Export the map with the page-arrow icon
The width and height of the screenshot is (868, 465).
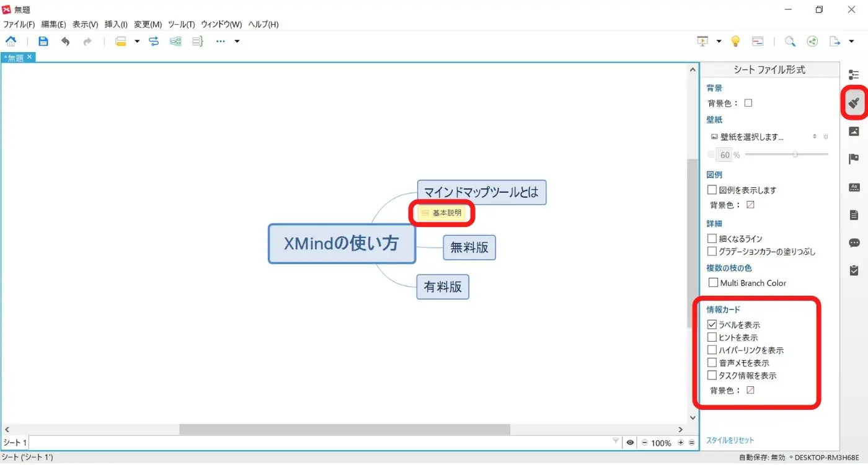835,42
